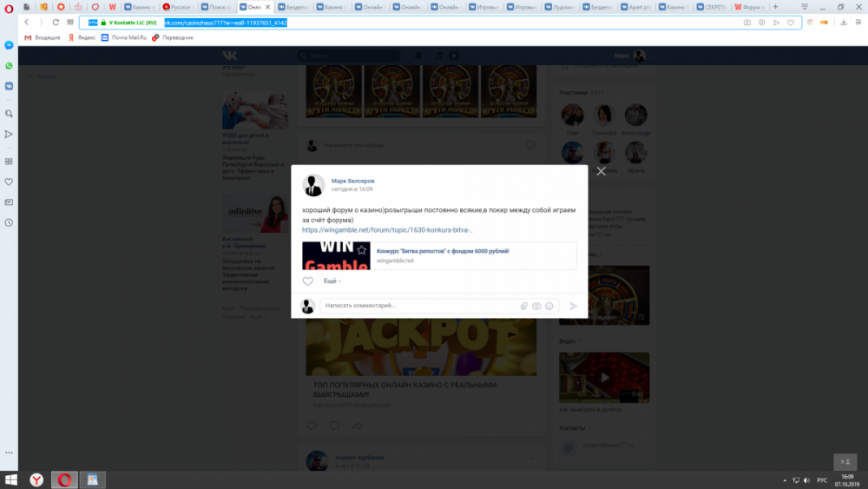Viewport: 868px width, 489px height.
Task: Open History clock icon in Opera sidebar
Action: (9, 222)
